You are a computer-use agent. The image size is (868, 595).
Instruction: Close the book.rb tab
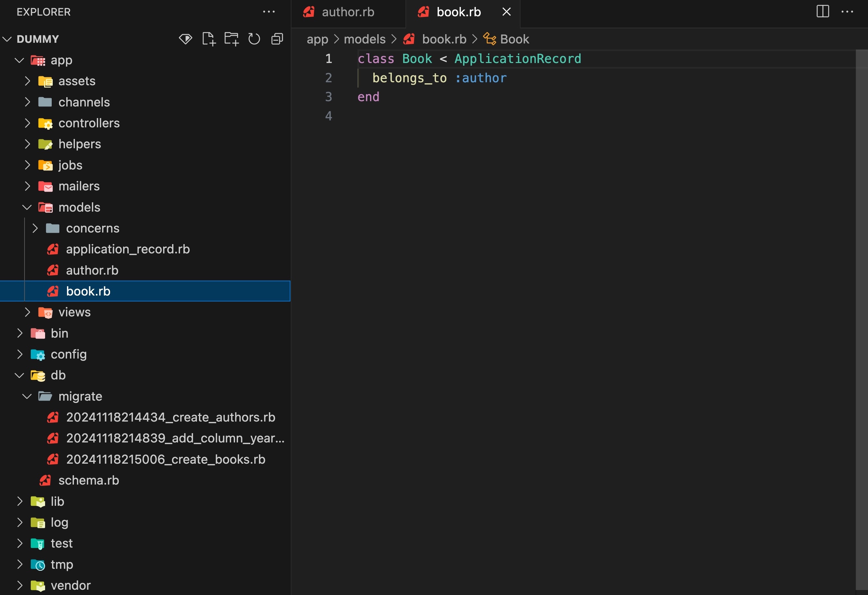point(507,12)
